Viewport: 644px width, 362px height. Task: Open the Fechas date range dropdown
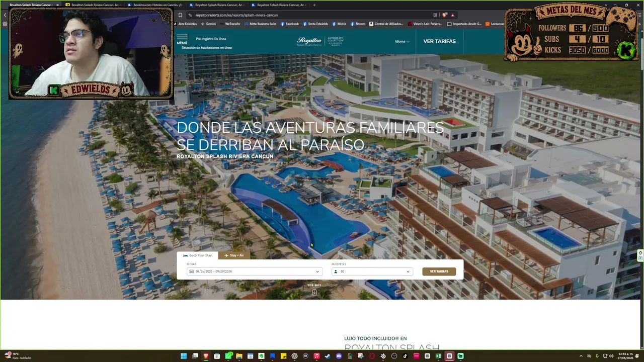pos(254,271)
